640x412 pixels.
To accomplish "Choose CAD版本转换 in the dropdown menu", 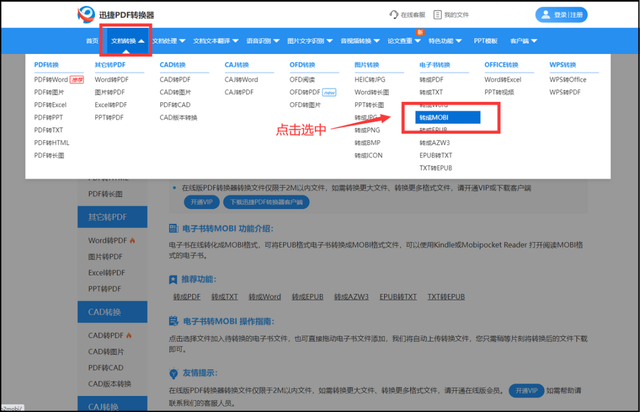I will 178,118.
